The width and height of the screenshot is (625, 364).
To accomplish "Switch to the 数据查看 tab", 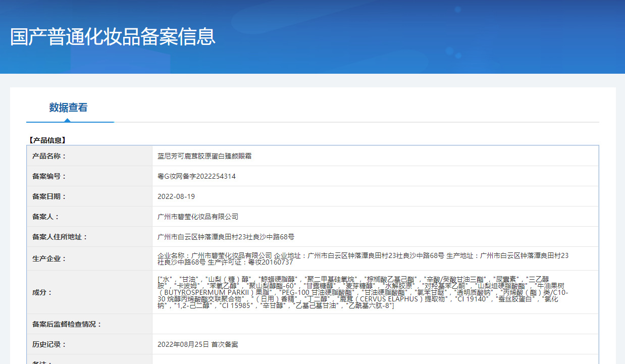I will (x=68, y=108).
